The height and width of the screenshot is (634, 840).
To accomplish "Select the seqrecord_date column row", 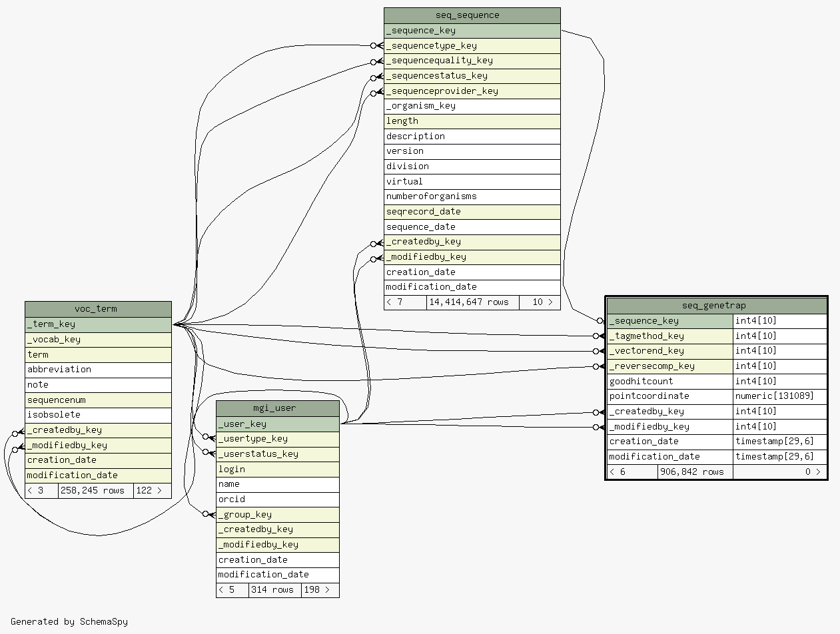I will coord(472,212).
